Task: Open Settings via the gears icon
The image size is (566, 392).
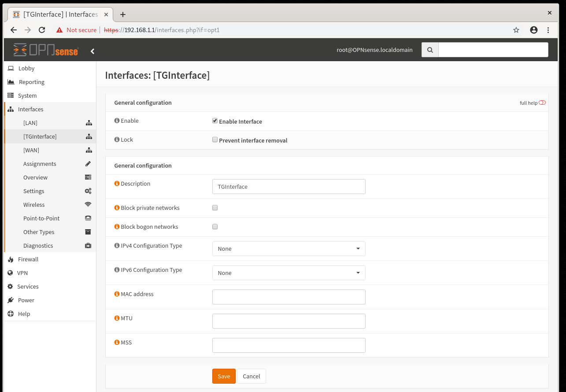Action: click(x=88, y=191)
